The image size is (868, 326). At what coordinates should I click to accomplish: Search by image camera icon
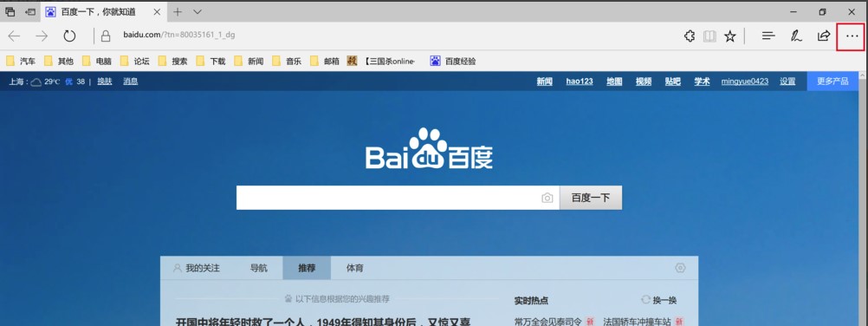pyautogui.click(x=547, y=198)
